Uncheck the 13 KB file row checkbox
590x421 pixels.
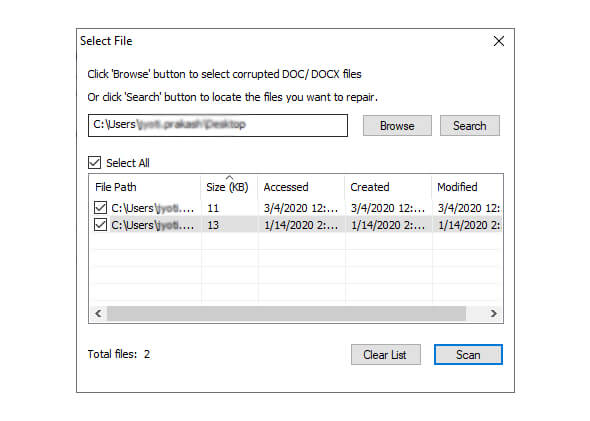[x=100, y=225]
